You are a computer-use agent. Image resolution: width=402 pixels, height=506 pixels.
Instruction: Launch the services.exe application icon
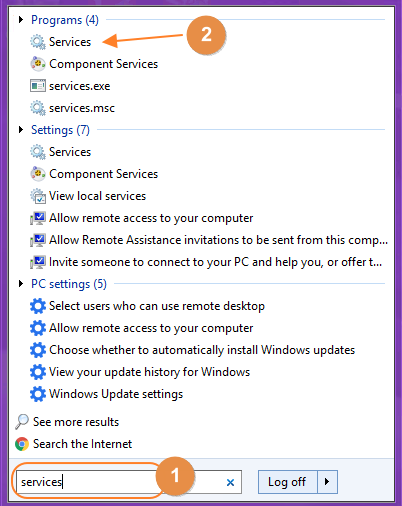(38, 86)
